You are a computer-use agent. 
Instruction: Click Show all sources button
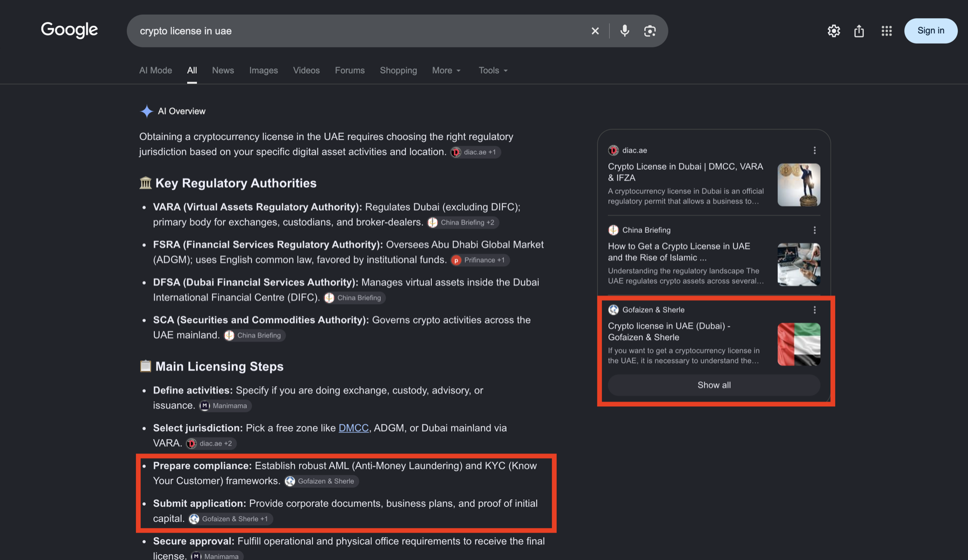[x=714, y=385]
